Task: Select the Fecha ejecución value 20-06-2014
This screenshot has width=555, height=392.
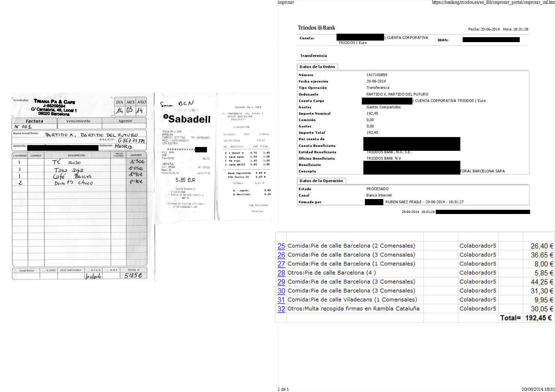Action: point(376,81)
